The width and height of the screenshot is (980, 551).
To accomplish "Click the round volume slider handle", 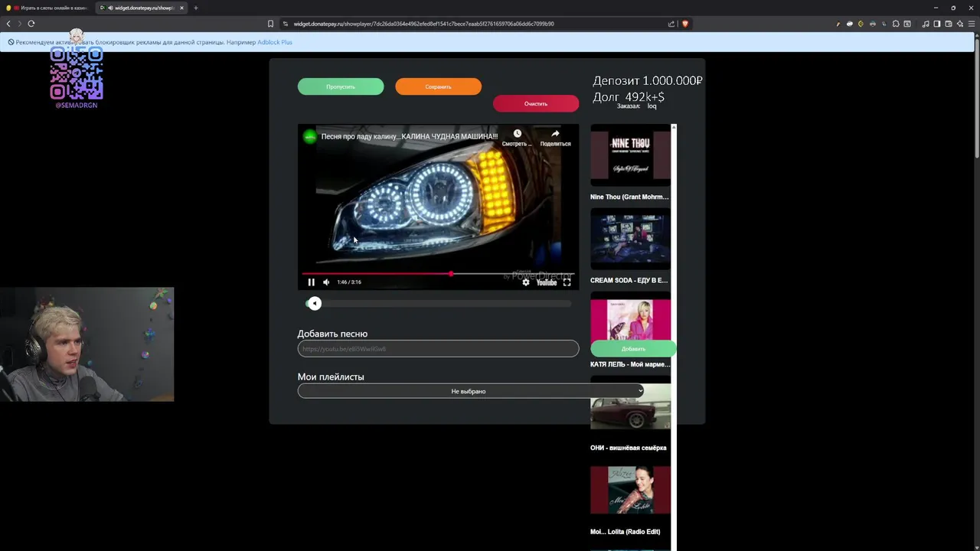I will [x=315, y=303].
